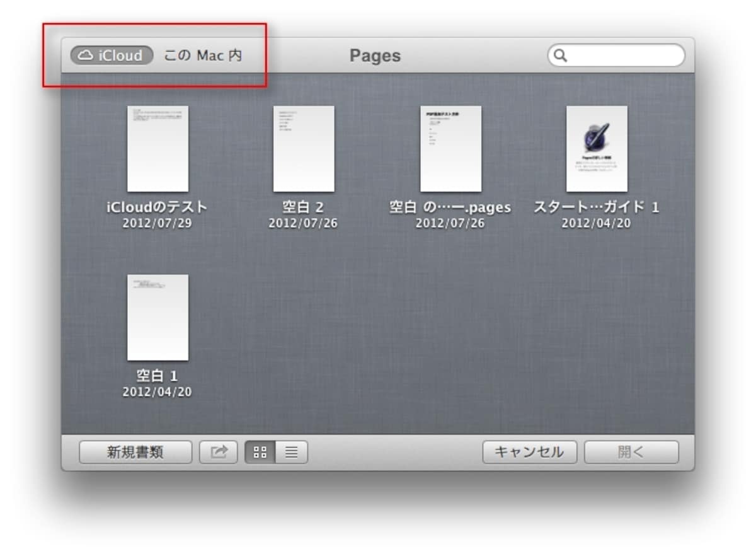Click the キャンセル button
The height and width of the screenshot is (556, 756).
coord(530,452)
